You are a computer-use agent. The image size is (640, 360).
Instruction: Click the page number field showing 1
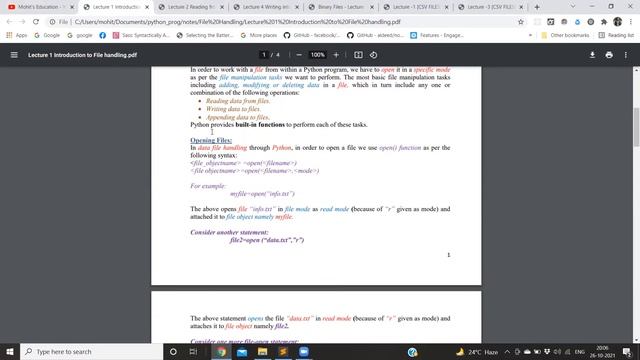[264, 55]
